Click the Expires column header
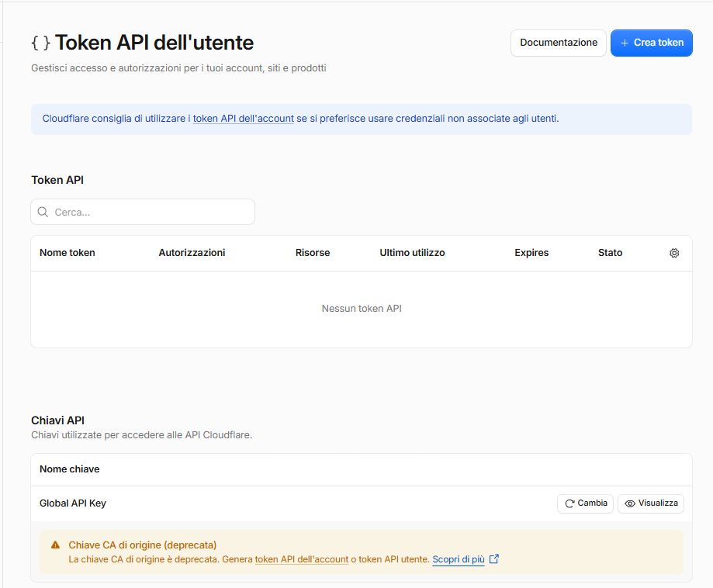The width and height of the screenshot is (713, 588). pos(531,253)
